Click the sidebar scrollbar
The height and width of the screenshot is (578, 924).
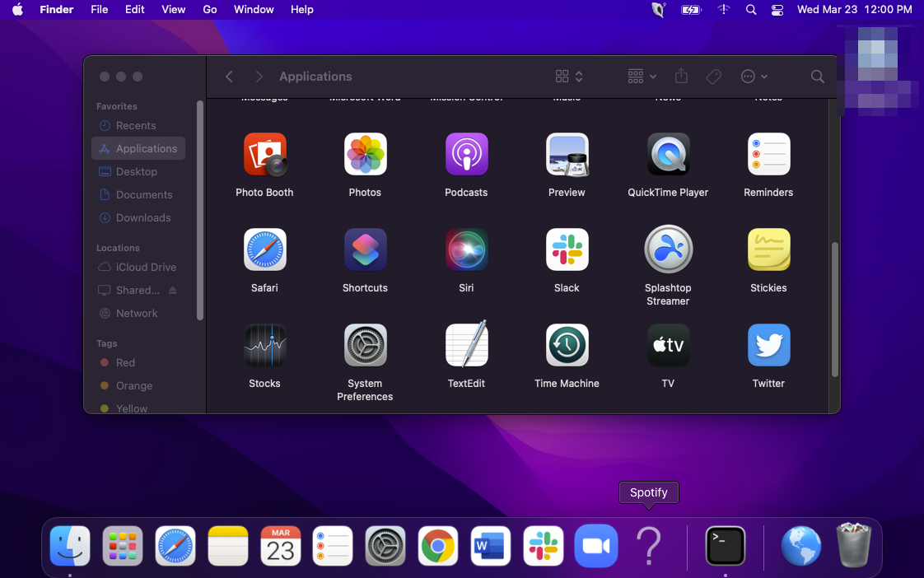200,211
